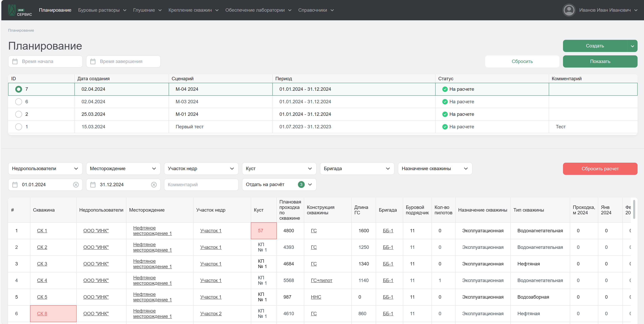Click the Планирование breadcrumb
This screenshot has height=324, width=644.
[21, 30]
